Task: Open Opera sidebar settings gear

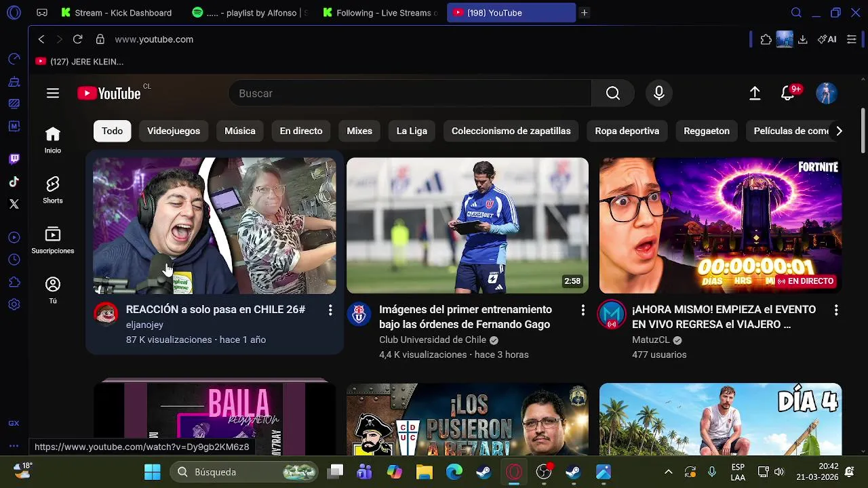Action: (x=14, y=304)
